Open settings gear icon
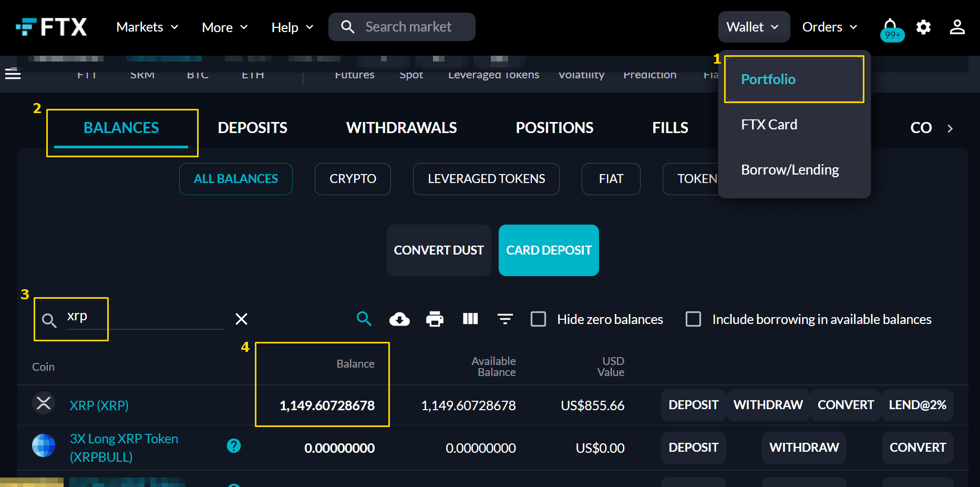Viewport: 980px width, 487px height. pos(923,27)
